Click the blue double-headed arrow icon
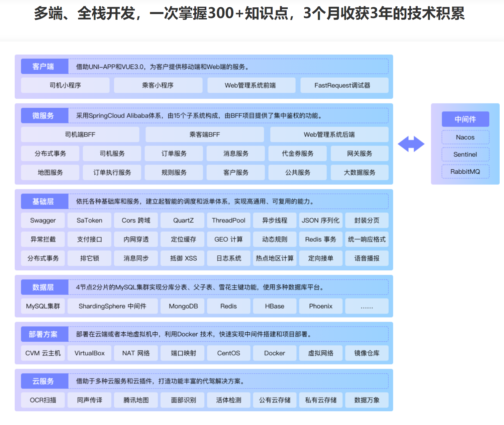The width and height of the screenshot is (504, 425). (411, 144)
